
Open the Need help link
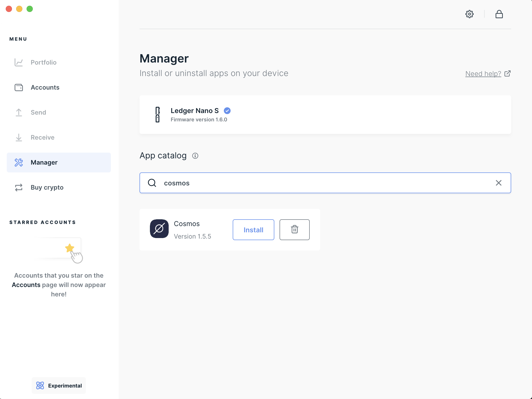483,73
